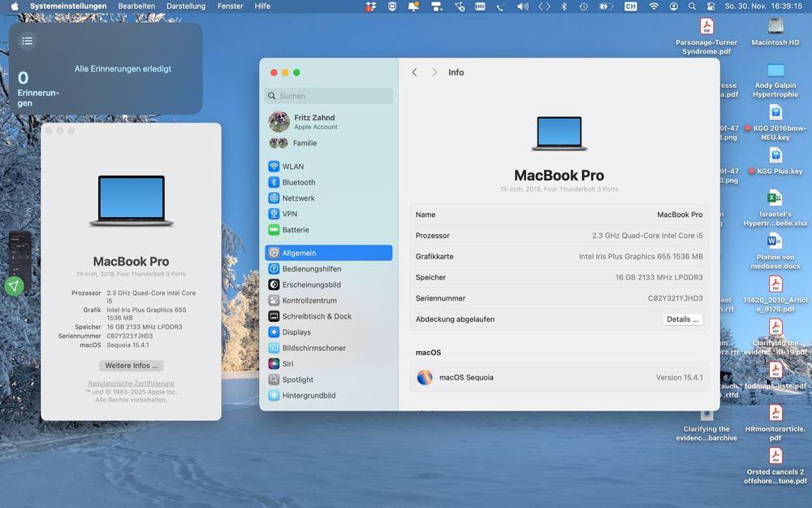Click the battery status menu bar icon
The width and height of the screenshot is (812, 508).
pyautogui.click(x=606, y=7)
